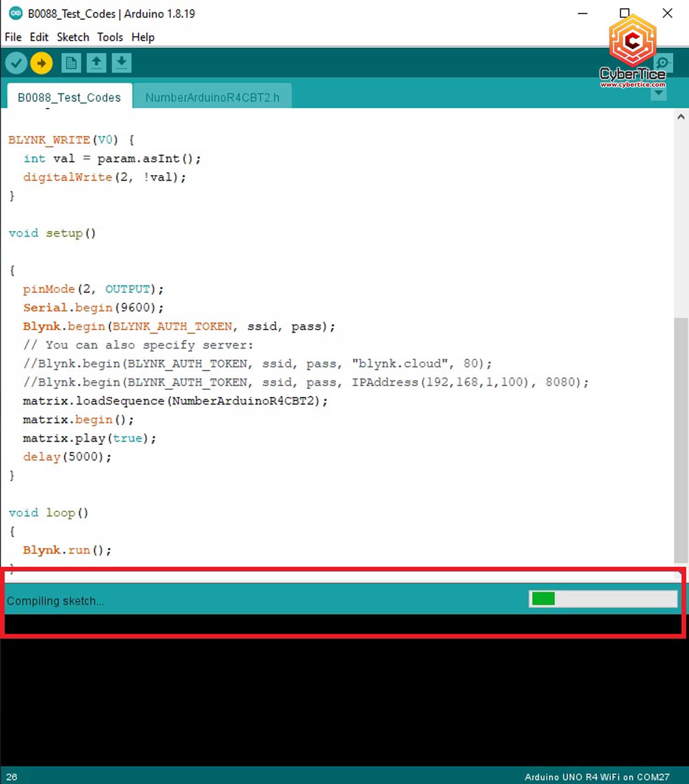Image resolution: width=689 pixels, height=784 pixels.
Task: Maximize the Arduino IDE window
Action: [x=625, y=13]
